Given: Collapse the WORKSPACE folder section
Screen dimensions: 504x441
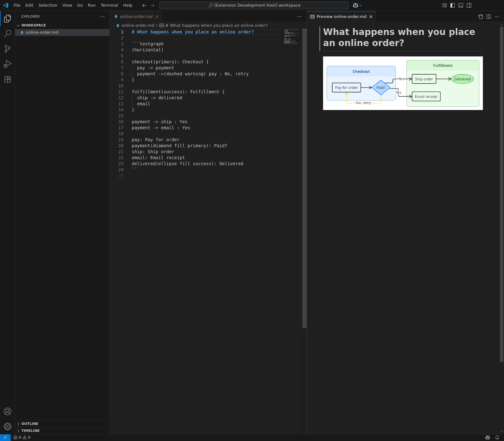Looking at the screenshot, I should 62,25.
